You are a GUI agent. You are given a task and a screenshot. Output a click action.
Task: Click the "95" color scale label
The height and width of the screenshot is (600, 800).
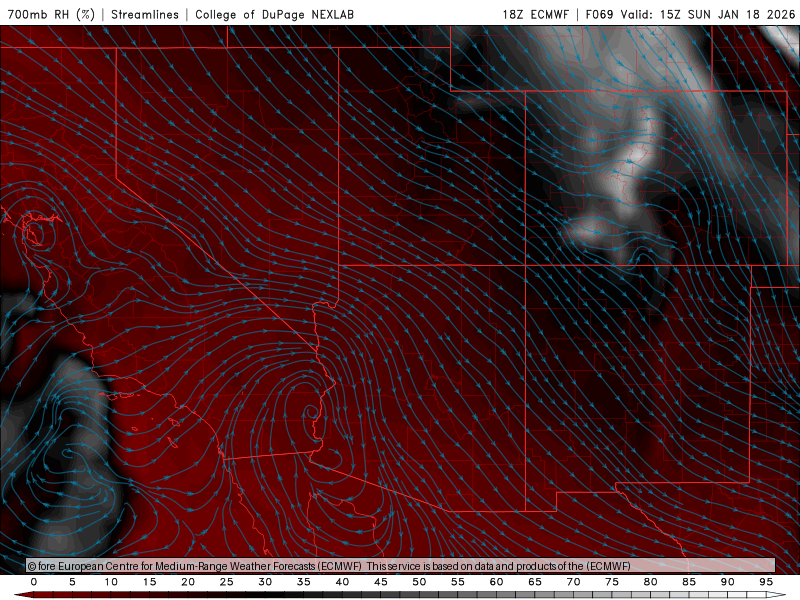tap(766, 582)
